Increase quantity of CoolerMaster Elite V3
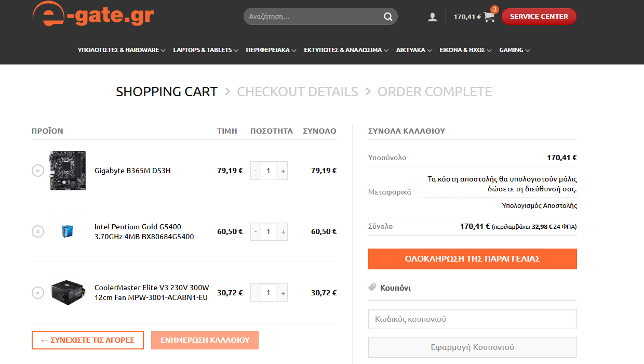This screenshot has width=644, height=364. pyautogui.click(x=283, y=293)
